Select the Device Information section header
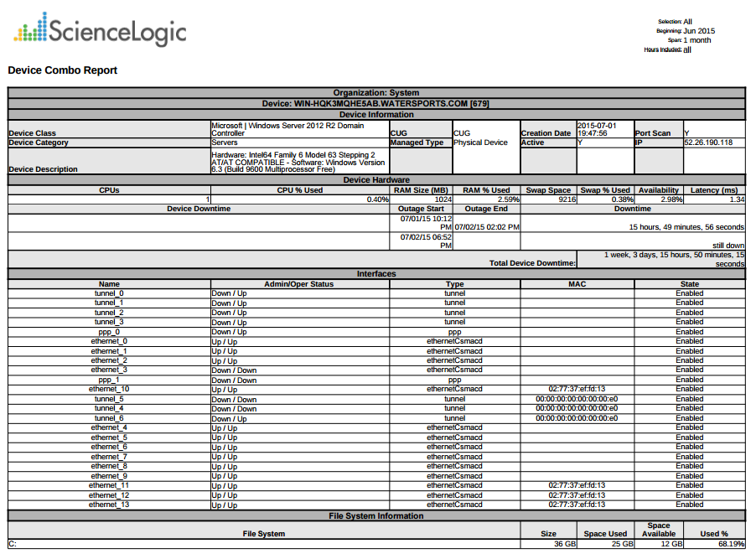 (376, 115)
